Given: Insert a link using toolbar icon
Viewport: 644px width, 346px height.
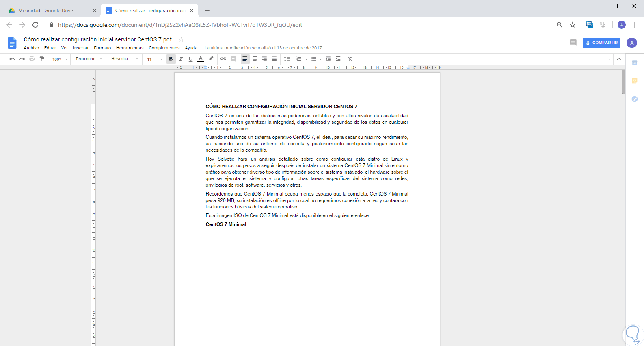Looking at the screenshot, I should click(223, 59).
